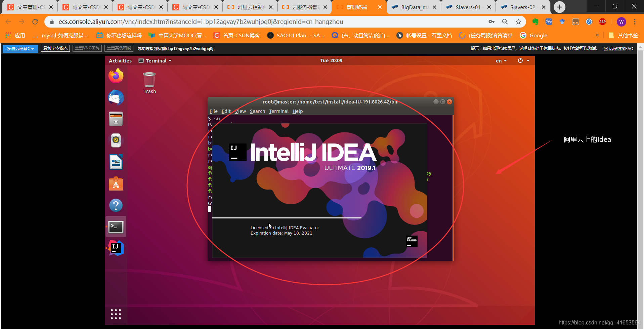Click the browser address bar URL
This screenshot has width=644, height=329.
click(x=201, y=22)
